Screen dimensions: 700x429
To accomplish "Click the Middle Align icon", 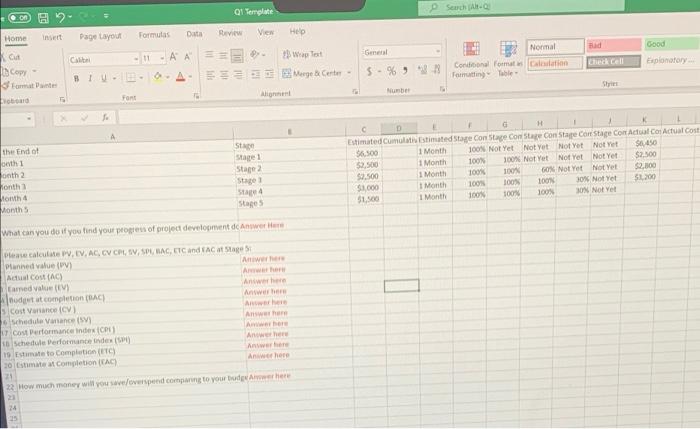I will tap(223, 55).
